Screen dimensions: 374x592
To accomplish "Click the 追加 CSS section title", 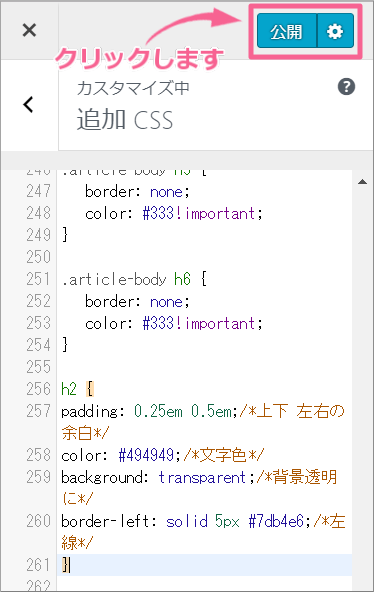I will pyautogui.click(x=125, y=120).
